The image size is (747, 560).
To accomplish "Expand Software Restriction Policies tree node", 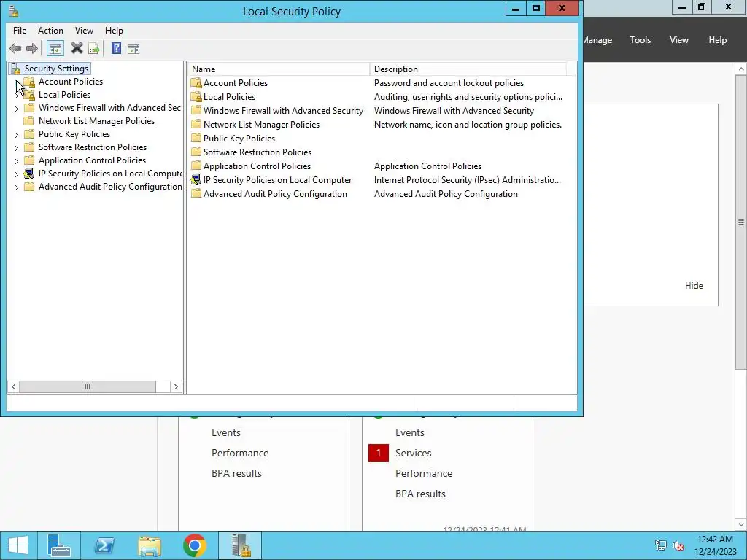I will 16,148.
